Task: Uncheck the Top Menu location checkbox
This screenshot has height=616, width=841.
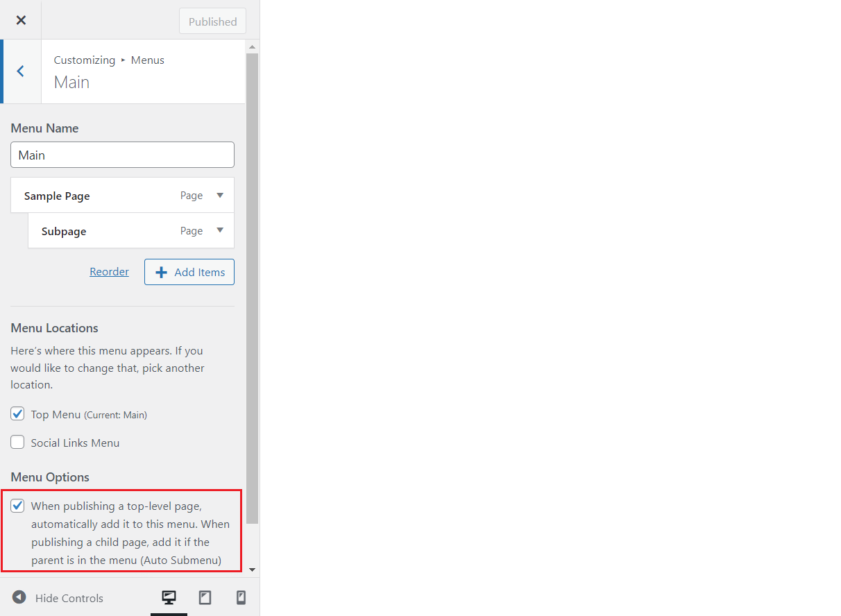Action: pyautogui.click(x=17, y=413)
